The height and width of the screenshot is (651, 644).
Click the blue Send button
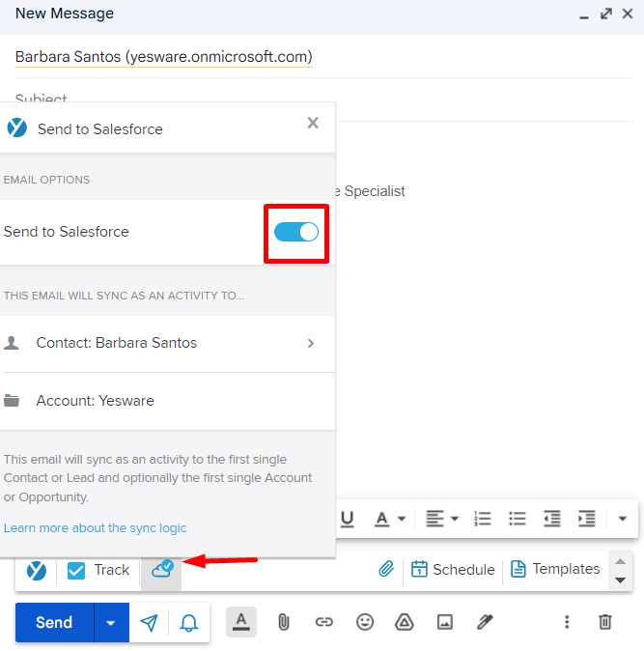tap(54, 622)
